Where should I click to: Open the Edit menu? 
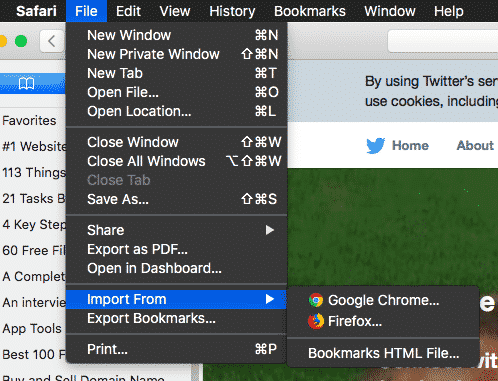click(x=128, y=11)
